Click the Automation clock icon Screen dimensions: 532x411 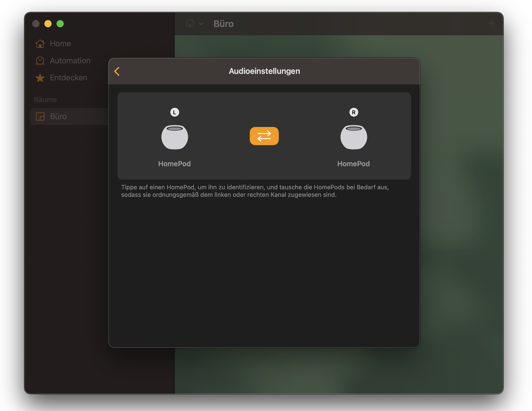40,61
